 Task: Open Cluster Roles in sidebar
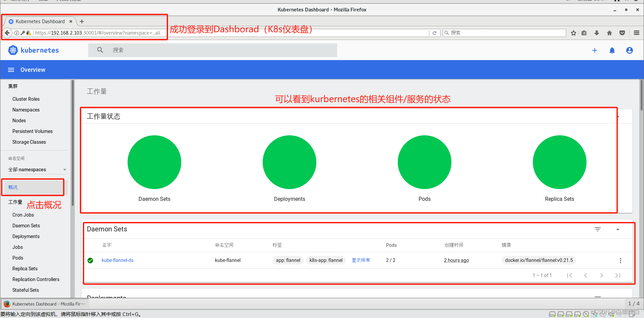(26, 99)
